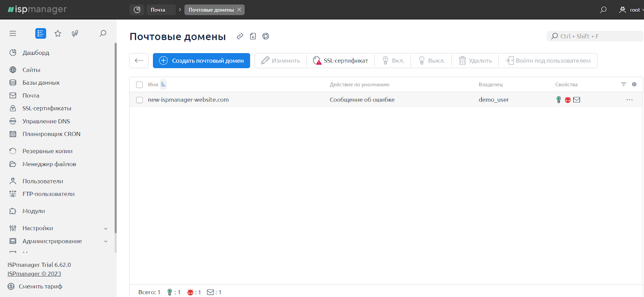Close the Почтовые домены tab
The height and width of the screenshot is (297, 644).
[239, 10]
